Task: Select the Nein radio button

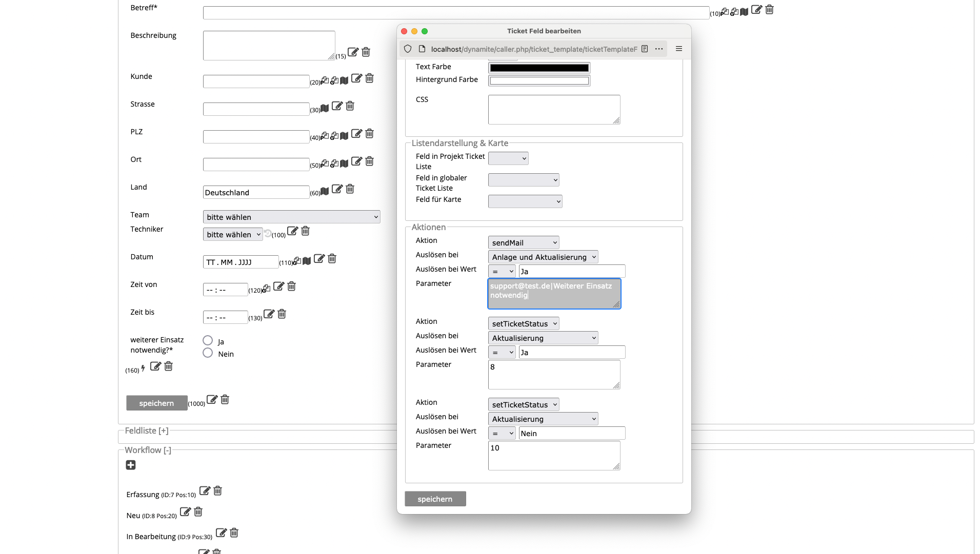Action: pos(208,353)
